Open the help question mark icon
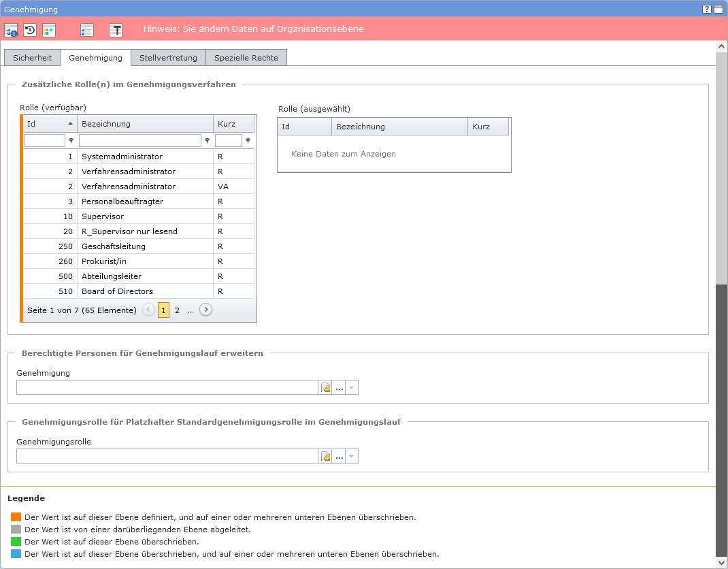The image size is (728, 569). tap(707, 9)
